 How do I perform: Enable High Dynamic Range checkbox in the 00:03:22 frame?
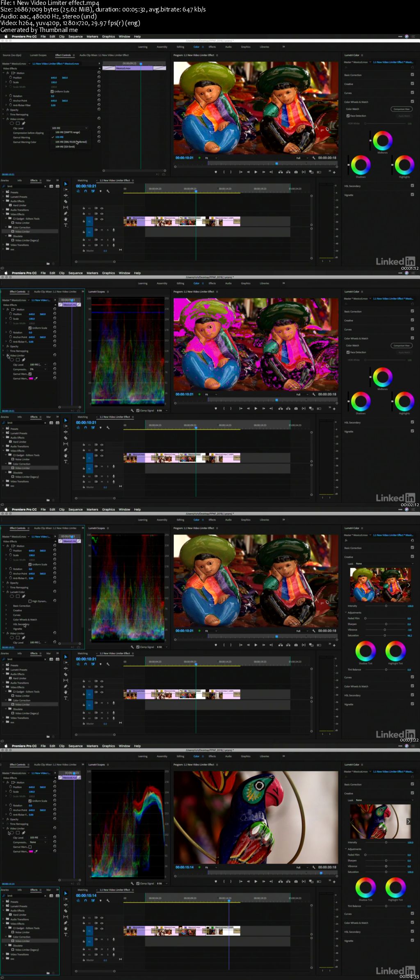(x=30, y=601)
